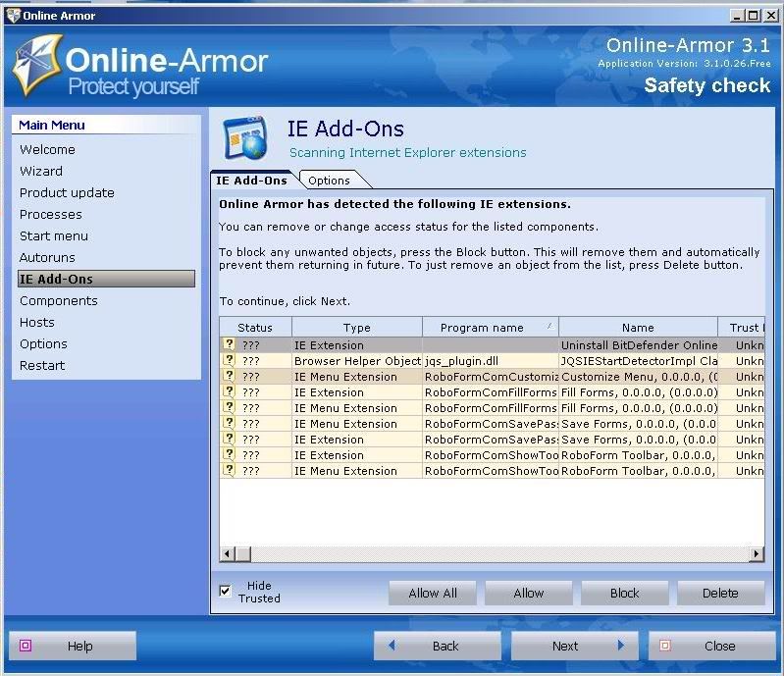The image size is (784, 676).
Task: Select the JQSIEStartDetectorImpl name cell
Action: (639, 361)
